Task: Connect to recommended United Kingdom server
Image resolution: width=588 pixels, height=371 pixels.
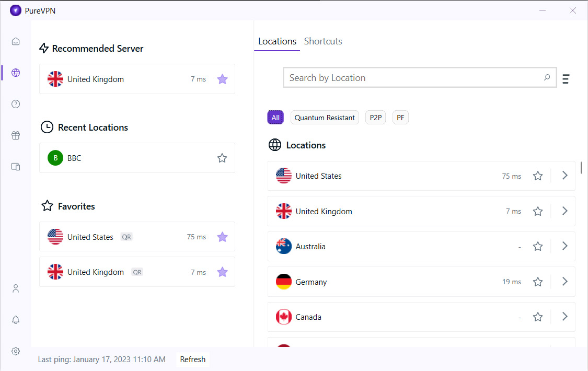Action: pyautogui.click(x=137, y=79)
